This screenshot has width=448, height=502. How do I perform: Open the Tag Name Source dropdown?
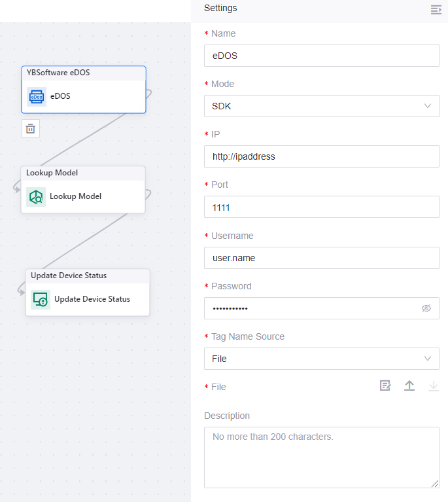pos(321,359)
